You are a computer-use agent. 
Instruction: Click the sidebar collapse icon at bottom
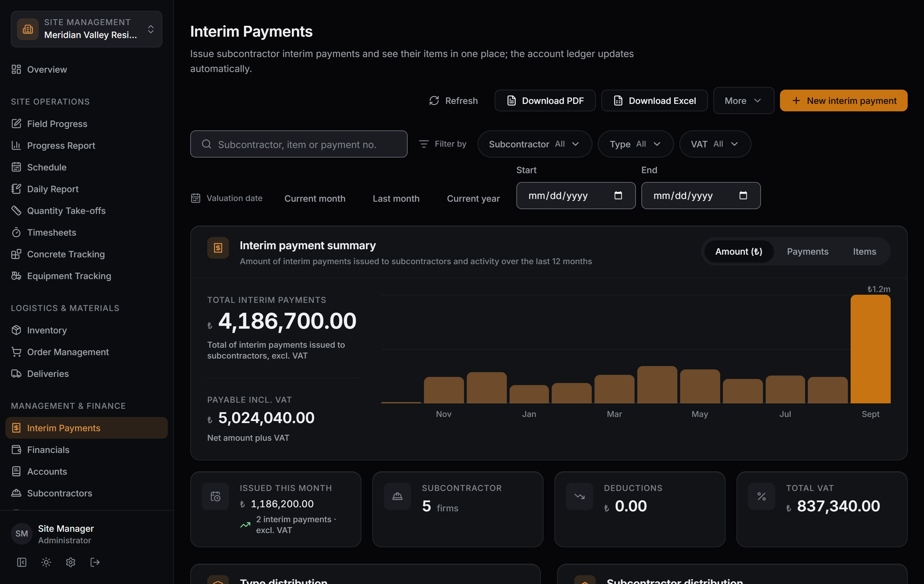click(21, 562)
